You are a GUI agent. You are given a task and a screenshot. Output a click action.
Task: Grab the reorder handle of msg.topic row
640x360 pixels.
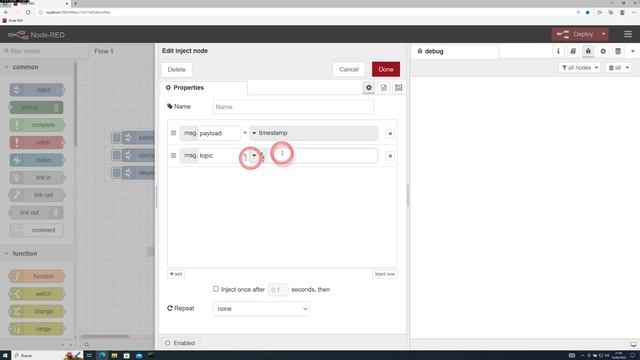[x=173, y=156]
